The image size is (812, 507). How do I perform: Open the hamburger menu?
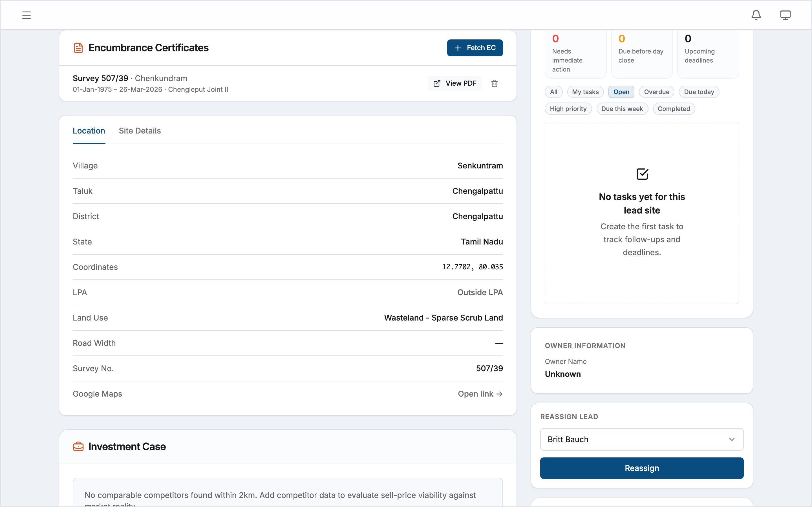pos(27,15)
